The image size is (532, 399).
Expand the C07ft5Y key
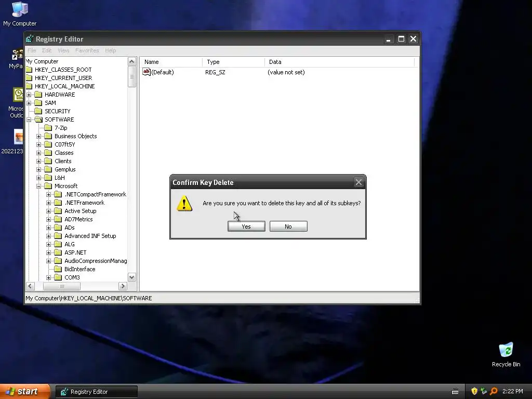click(x=38, y=144)
